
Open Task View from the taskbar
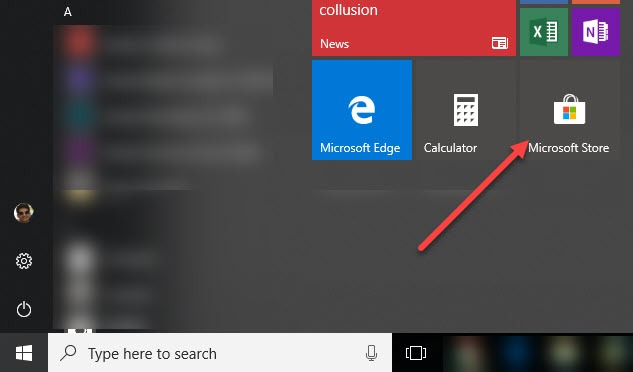click(x=416, y=353)
